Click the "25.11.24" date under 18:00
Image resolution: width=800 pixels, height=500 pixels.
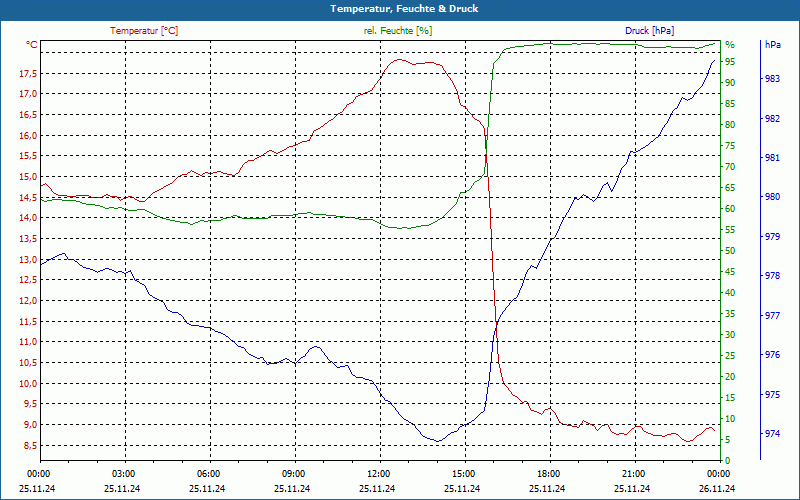click(546, 488)
